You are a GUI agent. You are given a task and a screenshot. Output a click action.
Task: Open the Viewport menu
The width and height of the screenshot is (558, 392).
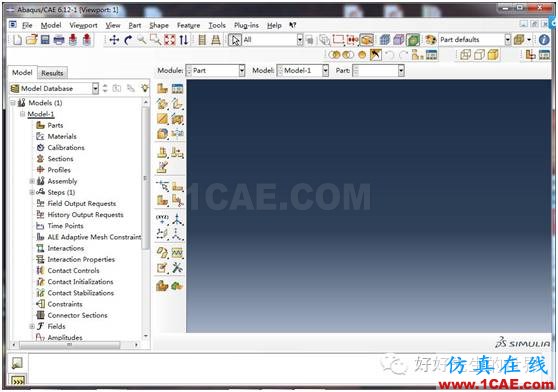83,25
